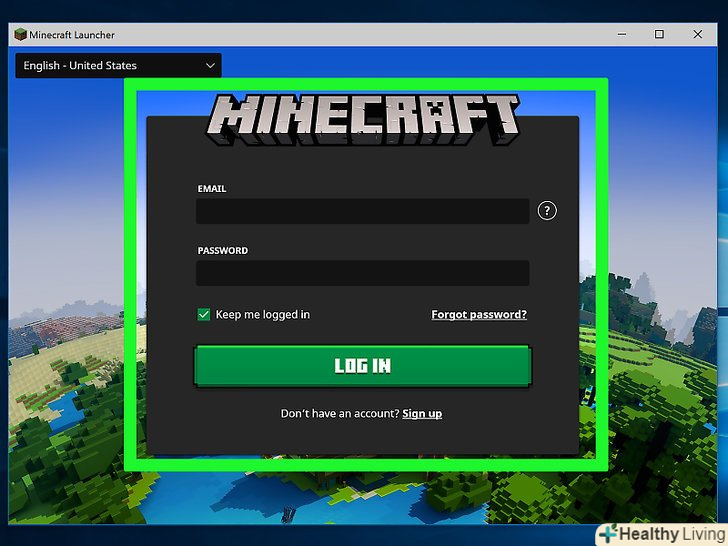Minimize the Minecraft Launcher window
The width and height of the screenshot is (728, 546).
click(x=622, y=34)
